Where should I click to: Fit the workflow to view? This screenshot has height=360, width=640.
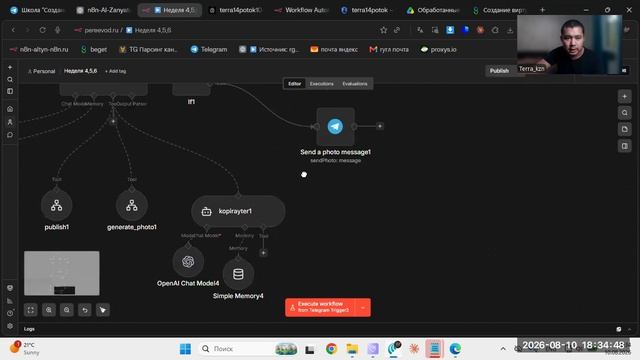tap(31, 310)
